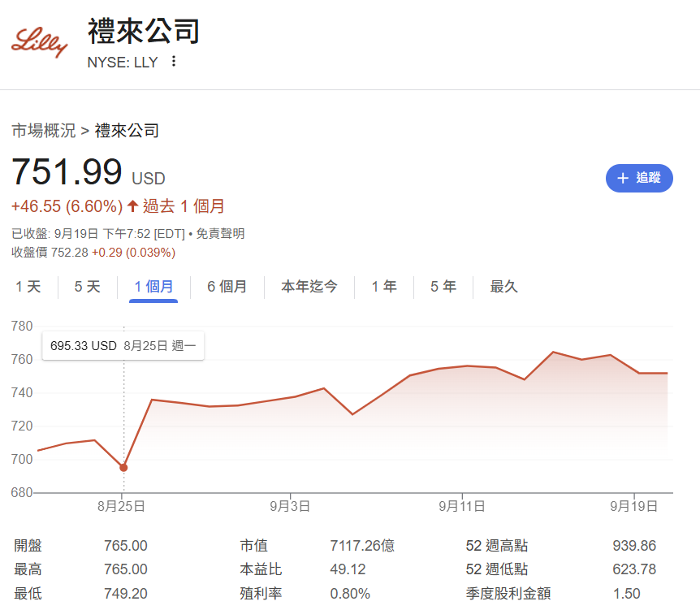Image resolution: width=700 pixels, height=610 pixels.
Task: Show the 最久 maximum chart range
Action: [x=504, y=287]
